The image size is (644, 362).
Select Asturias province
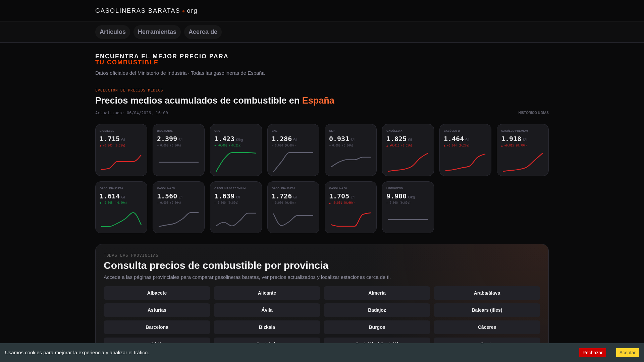click(157, 310)
